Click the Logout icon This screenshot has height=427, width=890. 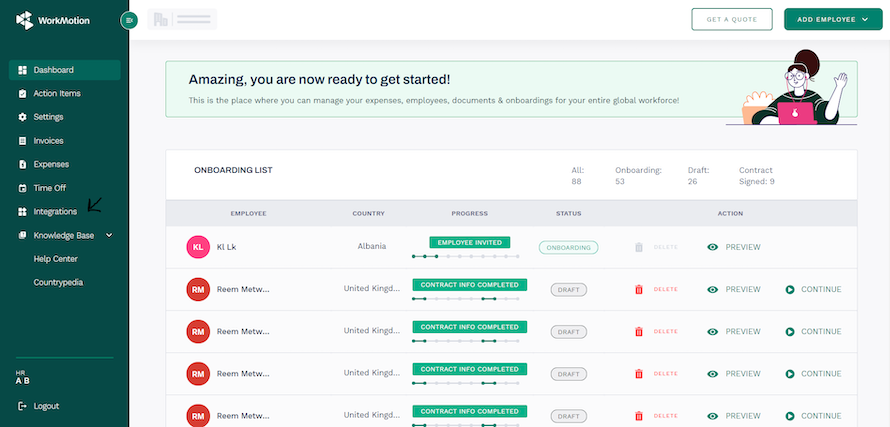click(x=23, y=406)
